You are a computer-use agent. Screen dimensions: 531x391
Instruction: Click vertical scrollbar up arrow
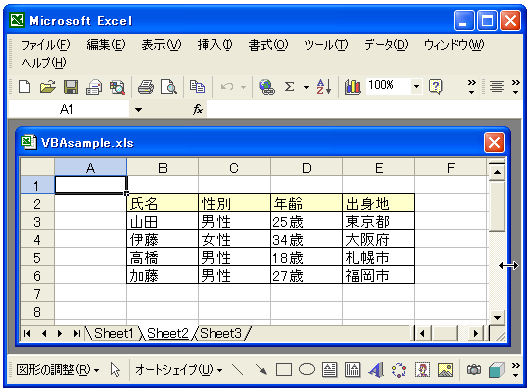tap(497, 172)
